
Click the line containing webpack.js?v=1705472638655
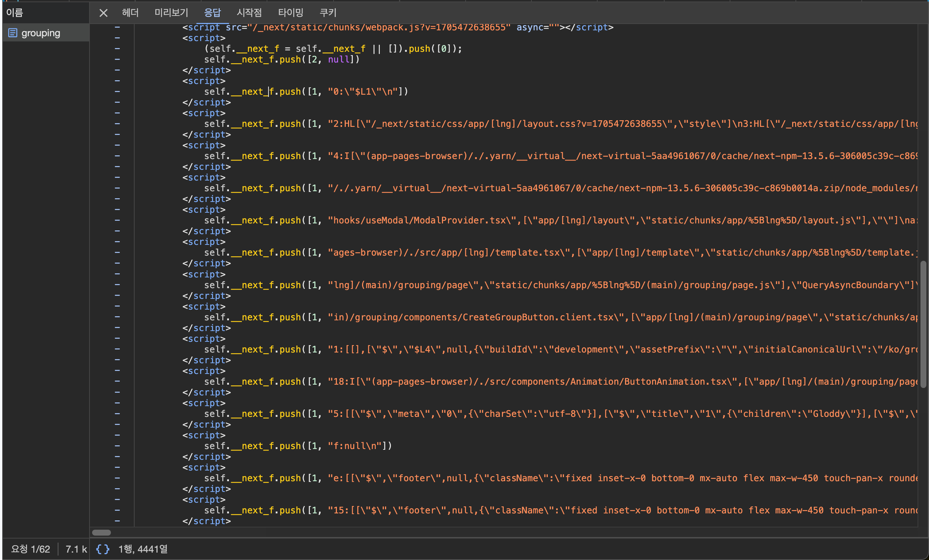point(398,27)
